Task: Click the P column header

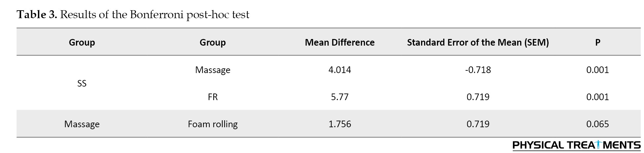Action: 598,42
